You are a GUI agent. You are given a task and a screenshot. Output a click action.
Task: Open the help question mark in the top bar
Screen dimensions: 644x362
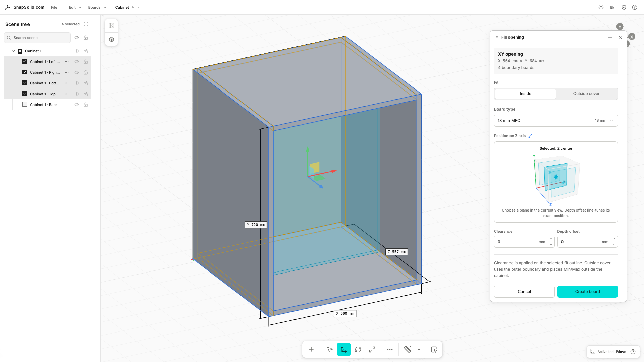coord(635,7)
